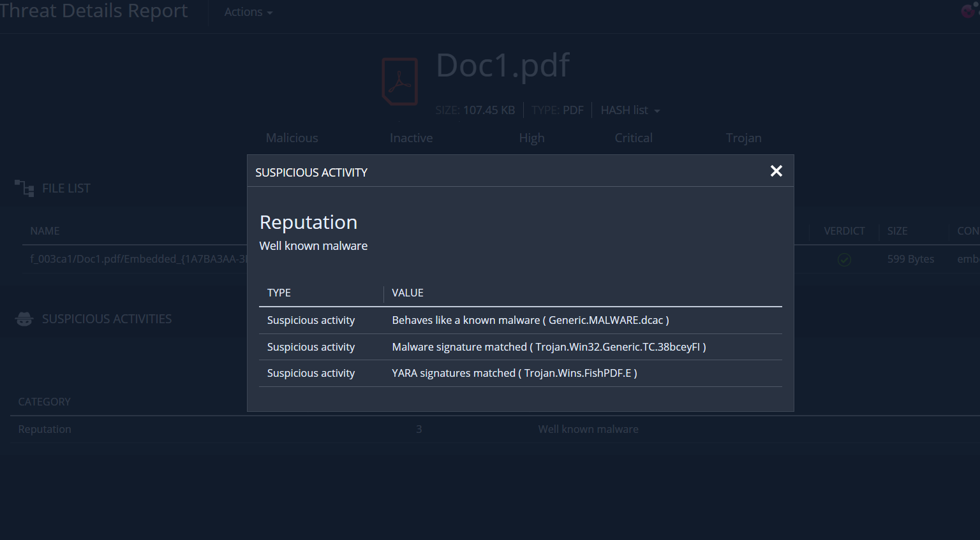
Task: Click the VERDICT column header
Action: [x=844, y=231]
